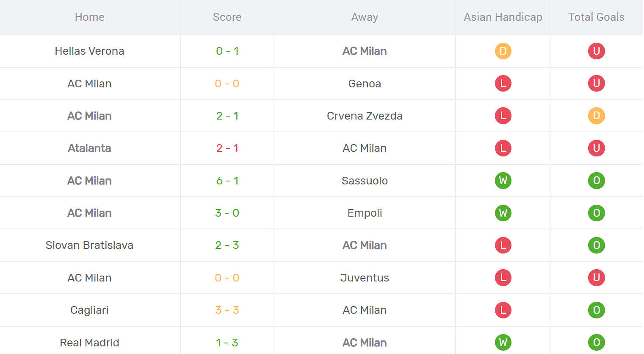
Task: Click the Loss handicap badge in the Atalanta row
Action: coord(503,148)
